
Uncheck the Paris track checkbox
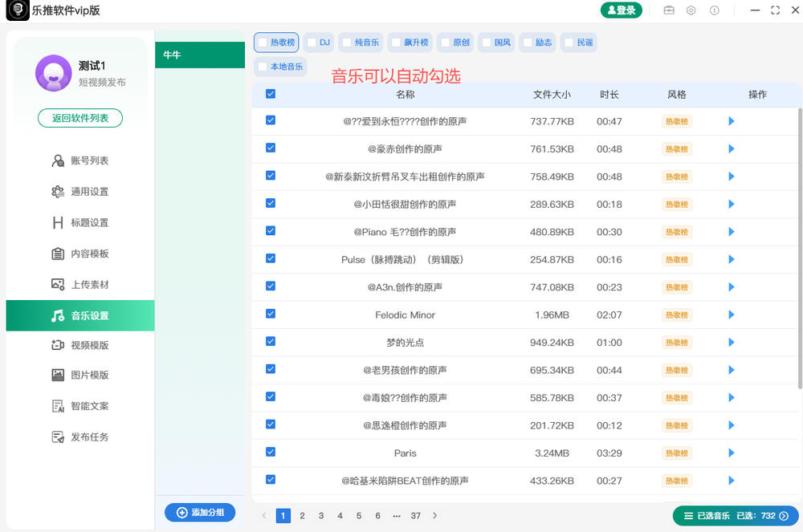tap(271, 453)
